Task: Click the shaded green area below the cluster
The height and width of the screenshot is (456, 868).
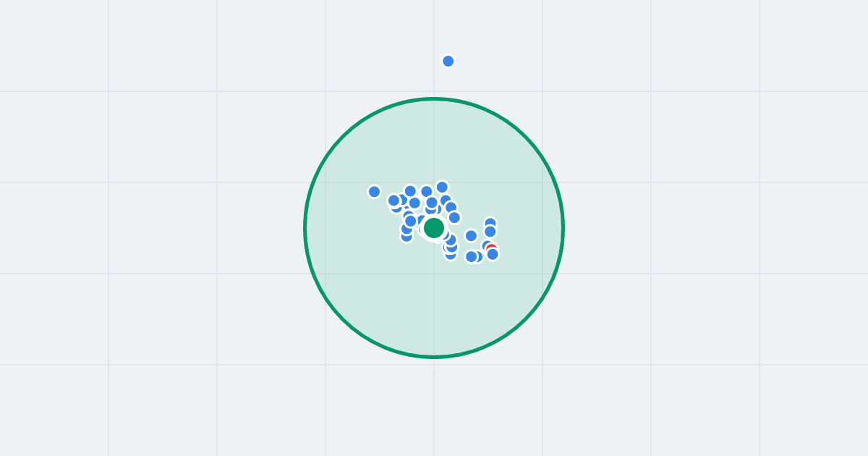Action: (x=434, y=311)
